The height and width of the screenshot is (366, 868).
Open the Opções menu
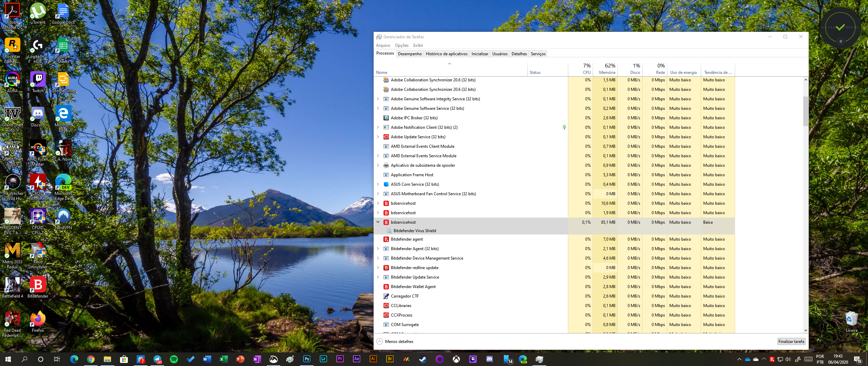(401, 45)
